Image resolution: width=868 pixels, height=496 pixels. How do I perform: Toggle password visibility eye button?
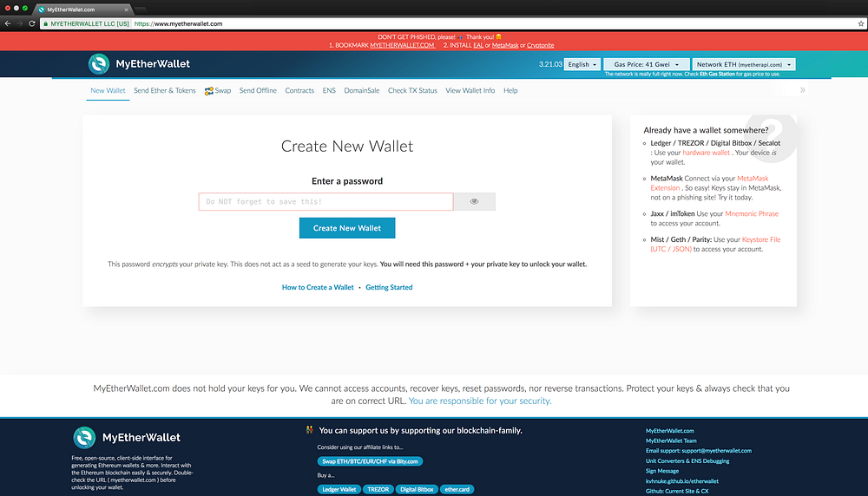(475, 201)
